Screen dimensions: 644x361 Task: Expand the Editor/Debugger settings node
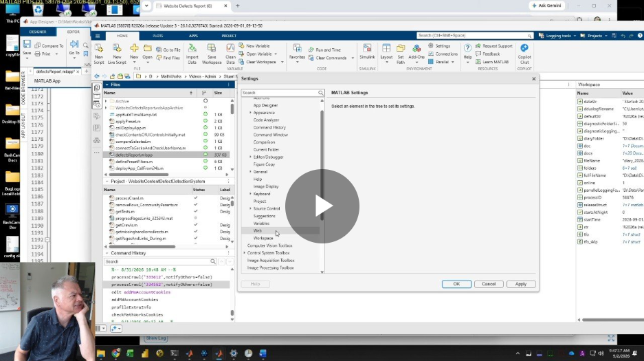250,157
